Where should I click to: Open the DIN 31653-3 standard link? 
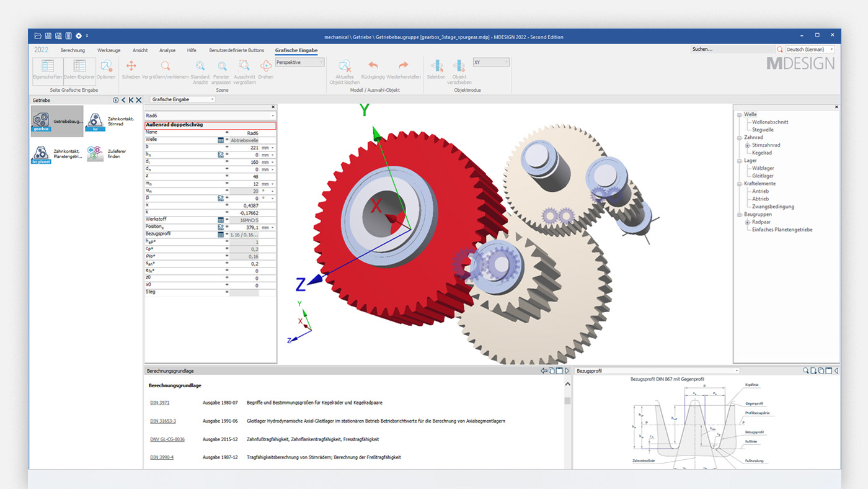(x=163, y=421)
